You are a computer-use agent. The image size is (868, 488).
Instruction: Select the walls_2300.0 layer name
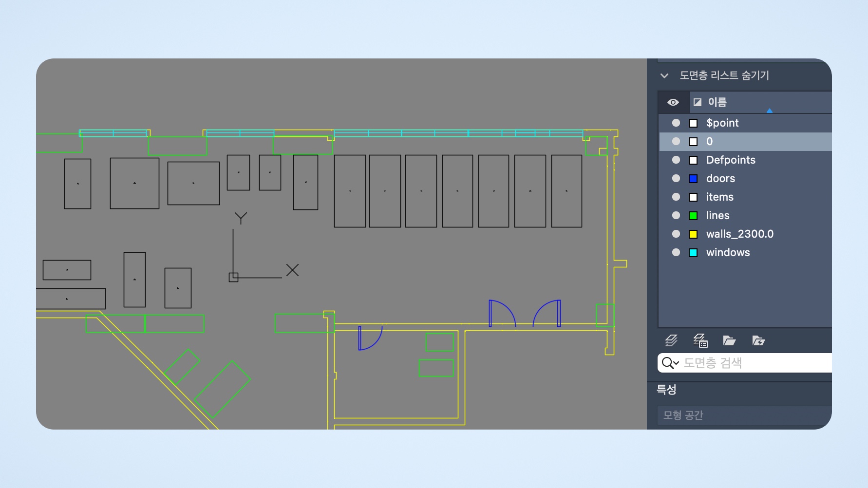coord(740,234)
